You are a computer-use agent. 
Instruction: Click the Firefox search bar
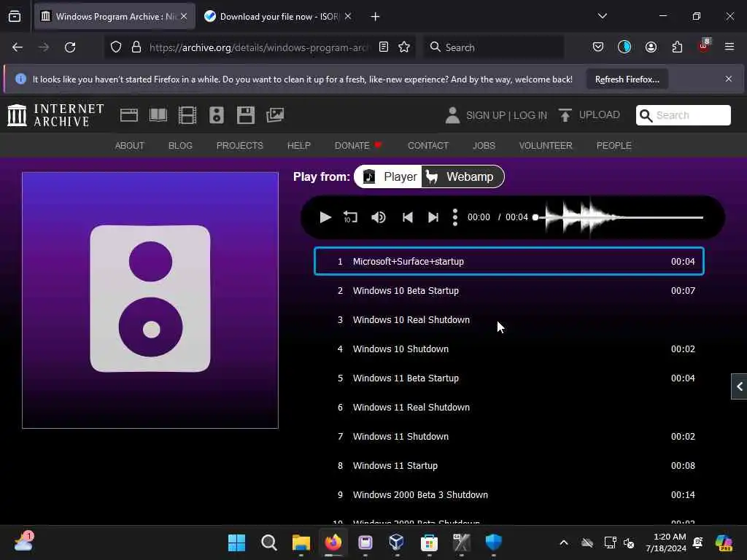click(x=493, y=47)
